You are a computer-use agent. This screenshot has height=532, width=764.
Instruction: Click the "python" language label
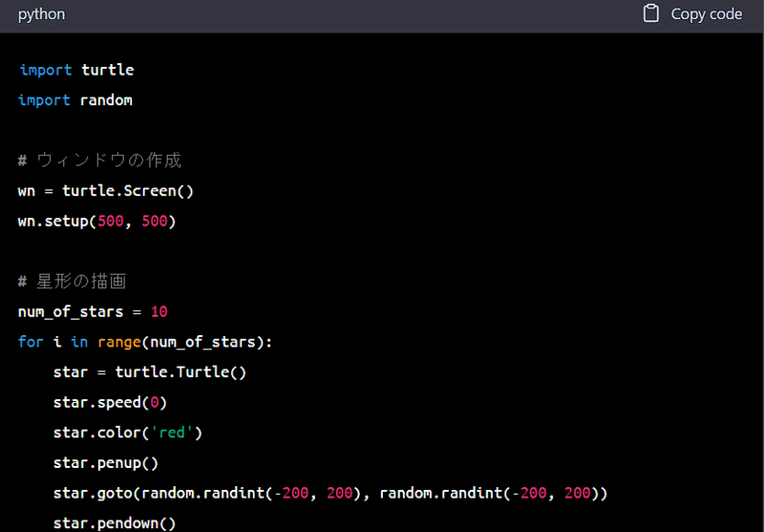click(x=41, y=14)
